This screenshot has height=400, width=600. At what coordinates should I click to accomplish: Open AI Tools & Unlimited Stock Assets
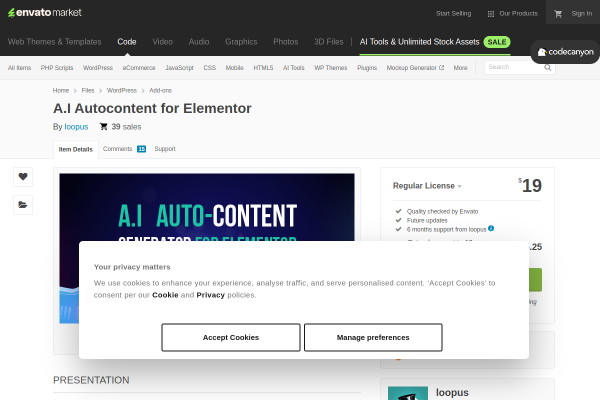(x=419, y=42)
